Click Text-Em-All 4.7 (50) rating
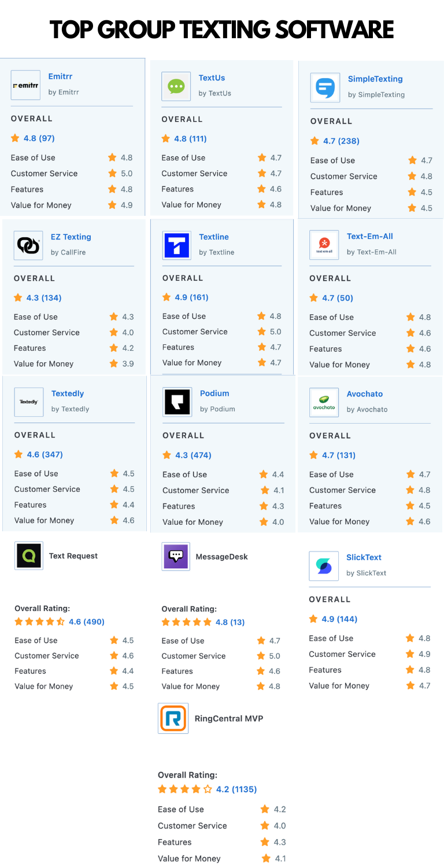The width and height of the screenshot is (444, 868). pyautogui.click(x=338, y=298)
